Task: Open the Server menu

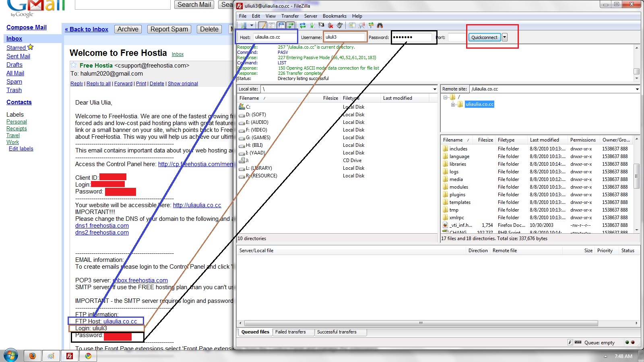Action: (310, 16)
